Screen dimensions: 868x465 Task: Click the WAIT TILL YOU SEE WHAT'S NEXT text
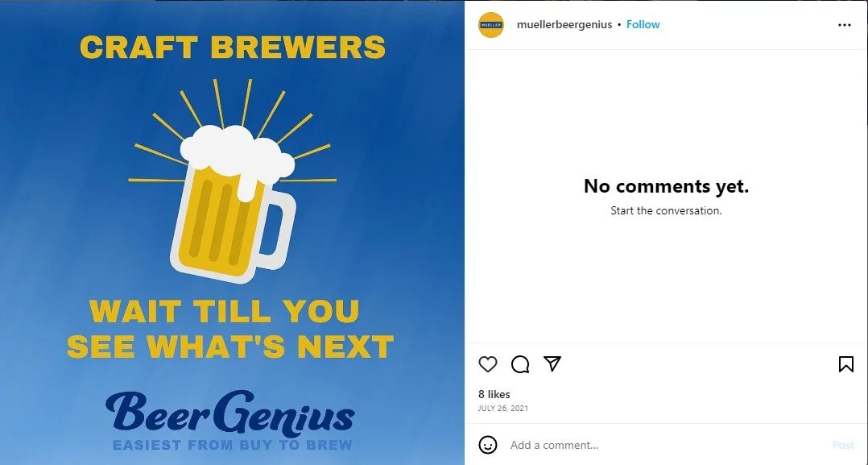(229, 329)
